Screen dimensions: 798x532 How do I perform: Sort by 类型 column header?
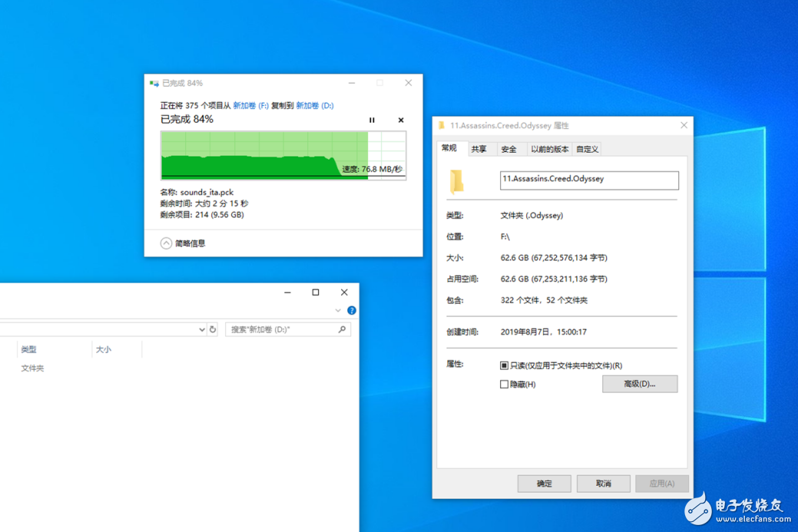pyautogui.click(x=28, y=349)
